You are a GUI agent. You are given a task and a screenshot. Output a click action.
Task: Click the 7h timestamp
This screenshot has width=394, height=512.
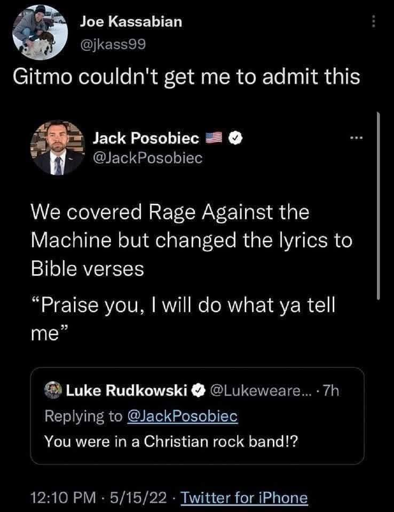331,390
